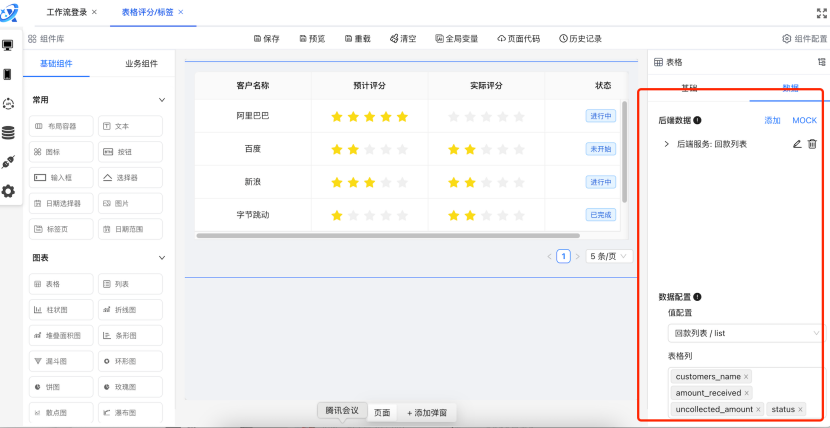Click the table vertical scrollbar
830x428 pixels.
[x=624, y=152]
